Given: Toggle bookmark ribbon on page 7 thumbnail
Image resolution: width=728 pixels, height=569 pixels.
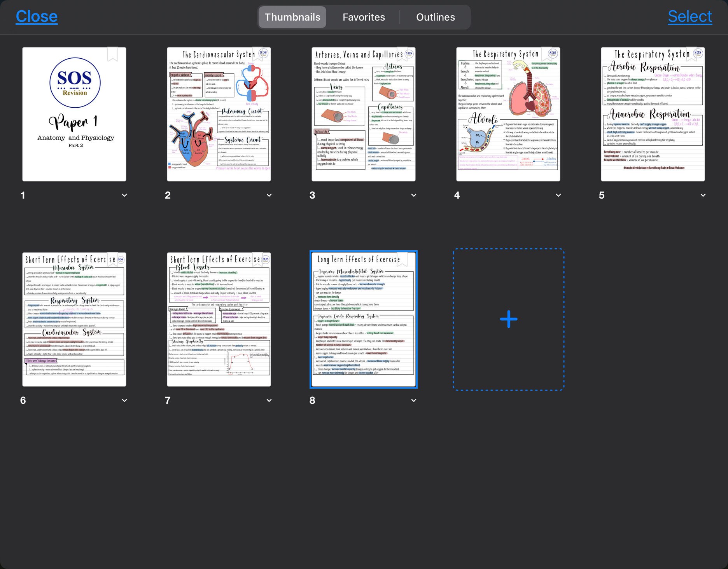Looking at the screenshot, I should [x=257, y=260].
